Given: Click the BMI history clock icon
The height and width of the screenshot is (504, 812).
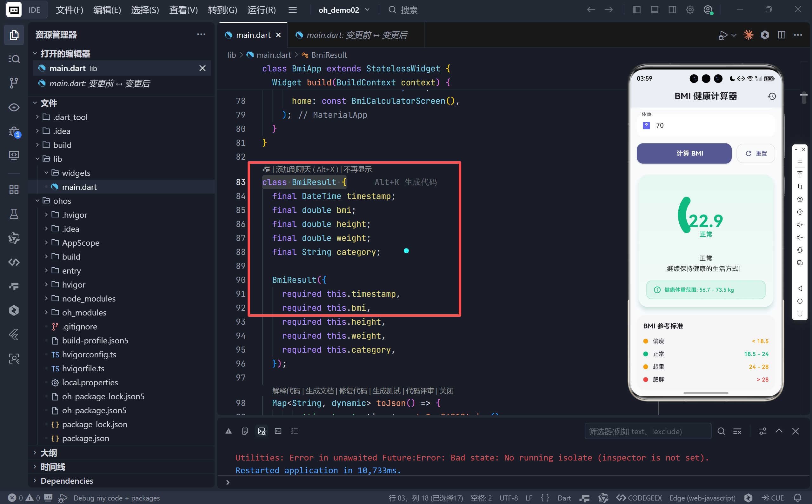Looking at the screenshot, I should pyautogui.click(x=772, y=96).
